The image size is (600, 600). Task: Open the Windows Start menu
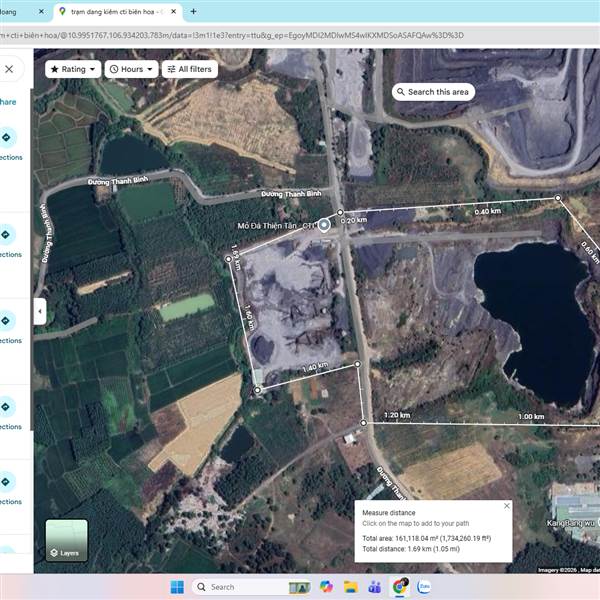click(176, 587)
